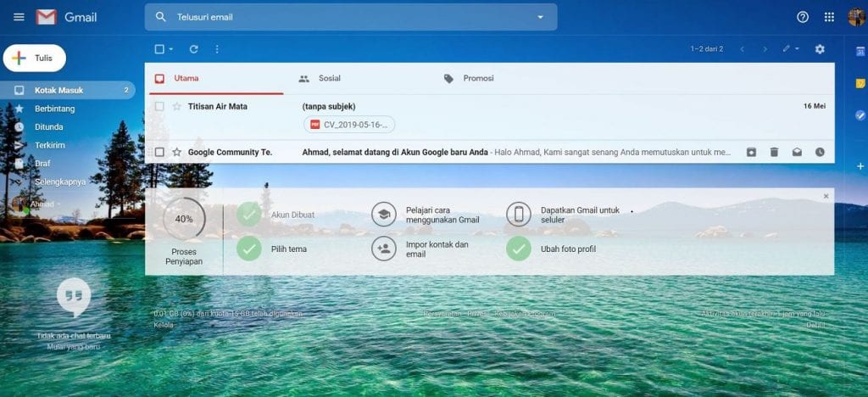Click the Gmail logo

pos(66,17)
